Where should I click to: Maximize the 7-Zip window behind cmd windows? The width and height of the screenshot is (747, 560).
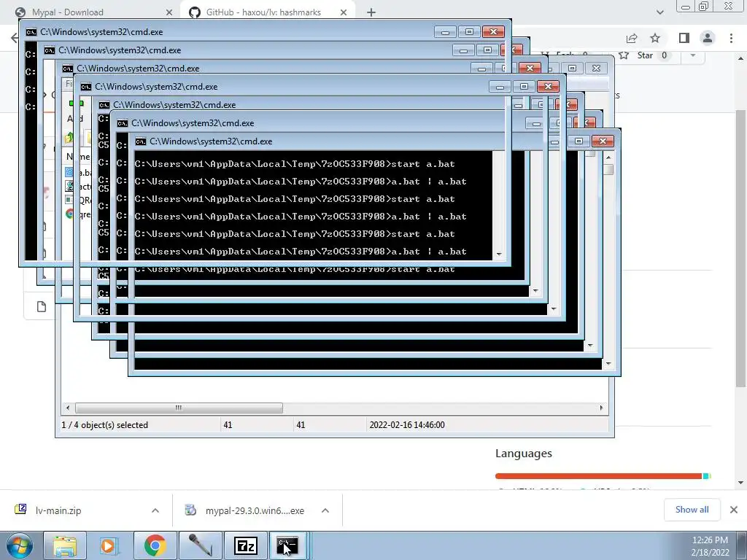tap(572, 68)
